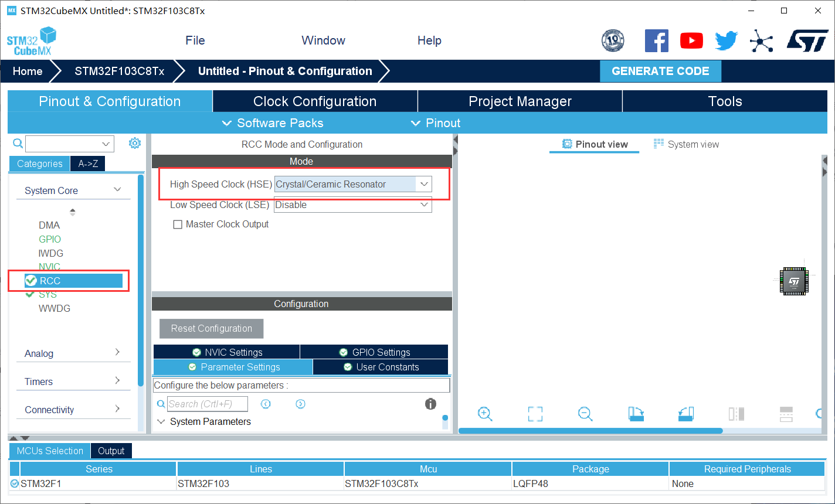The height and width of the screenshot is (504, 835).
Task: Switch to System view
Action: (686, 144)
